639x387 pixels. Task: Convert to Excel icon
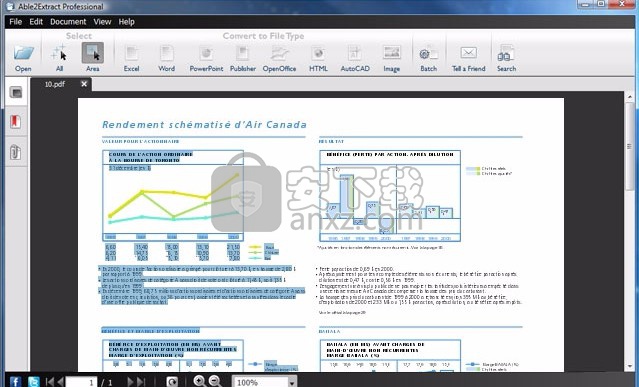(131, 57)
